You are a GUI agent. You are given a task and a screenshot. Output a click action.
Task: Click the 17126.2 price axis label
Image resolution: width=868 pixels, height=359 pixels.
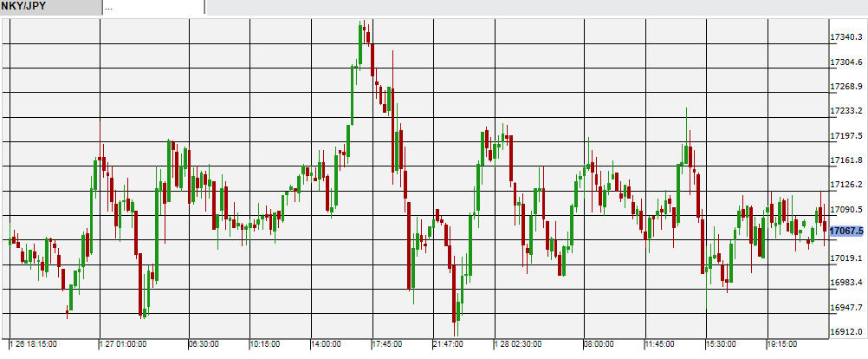tap(846, 185)
